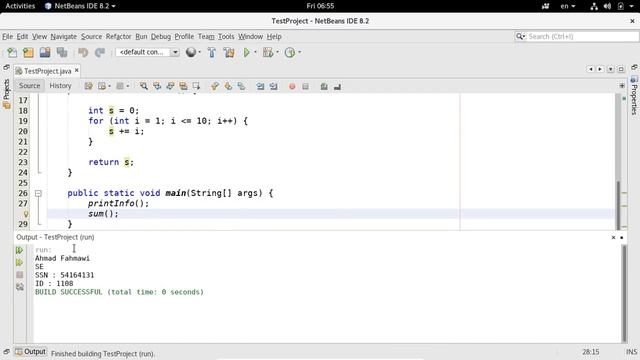
Task: Open the Tools menu
Action: click(x=226, y=36)
